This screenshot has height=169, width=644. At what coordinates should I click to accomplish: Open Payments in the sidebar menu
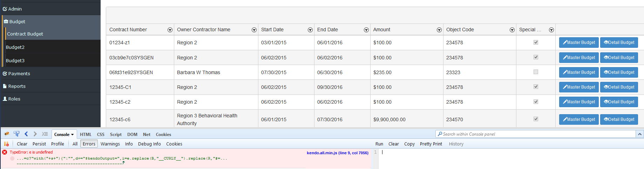click(19, 73)
